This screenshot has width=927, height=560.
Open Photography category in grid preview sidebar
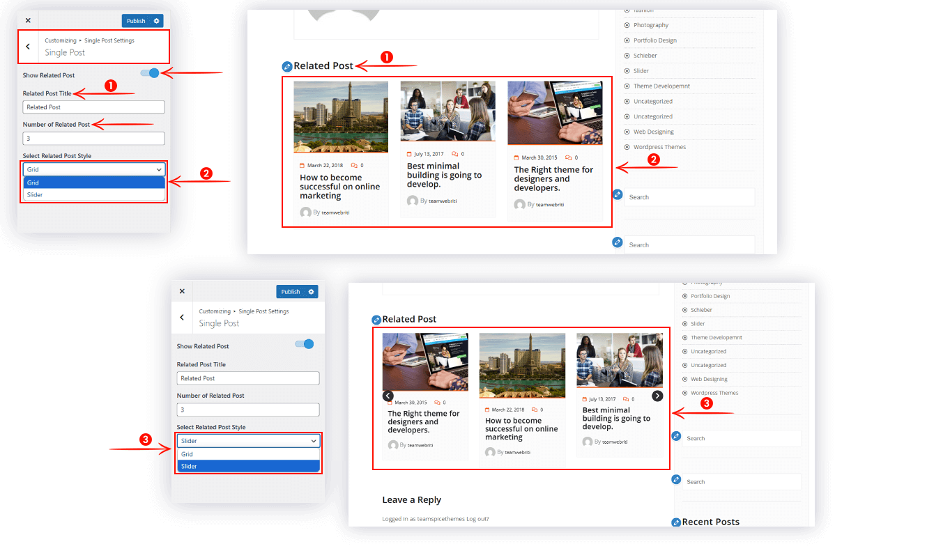click(x=651, y=25)
